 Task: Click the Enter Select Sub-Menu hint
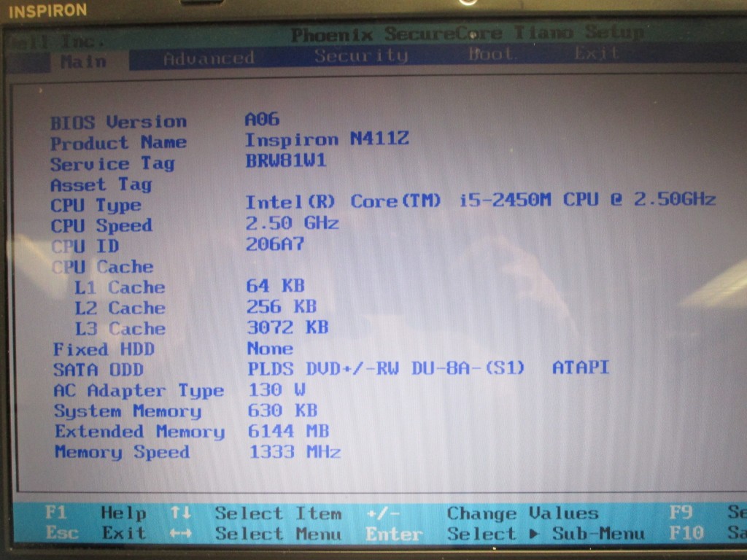505,534
